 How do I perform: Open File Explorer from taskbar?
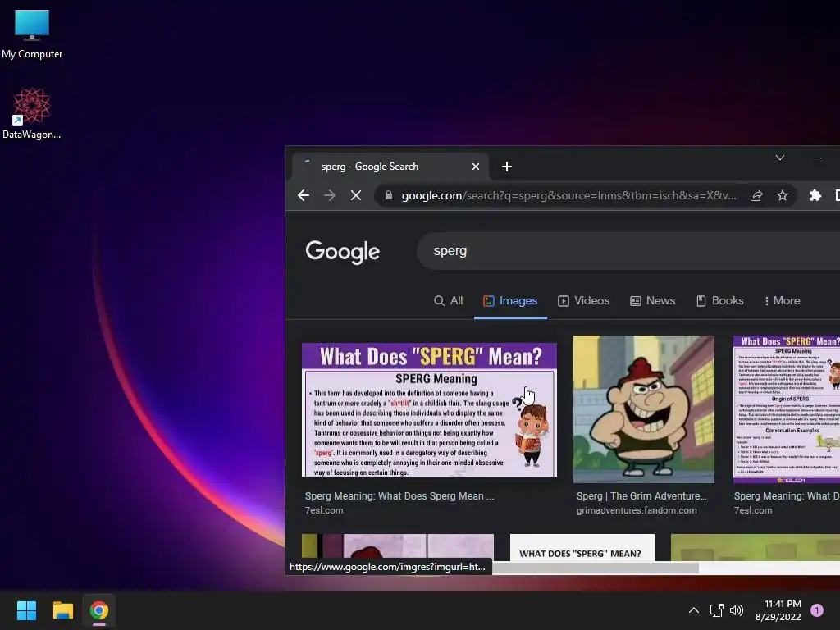62,610
